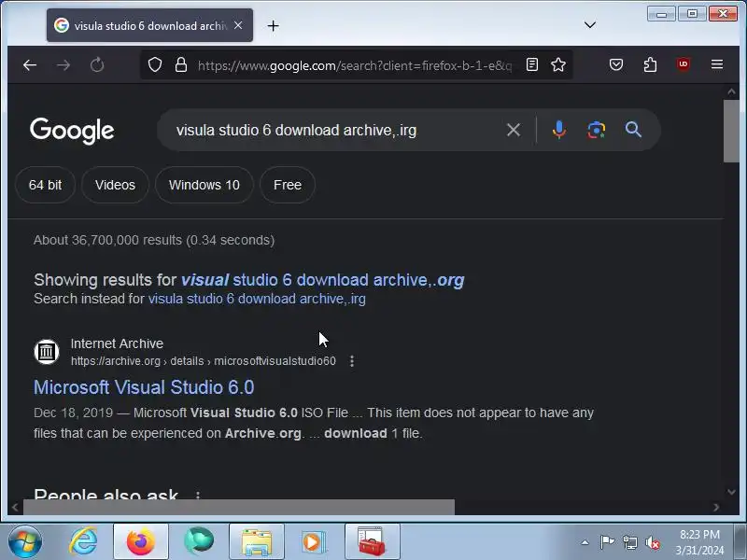Launch Internet Explorer from taskbar
The width and height of the screenshot is (747, 560).
(x=83, y=542)
